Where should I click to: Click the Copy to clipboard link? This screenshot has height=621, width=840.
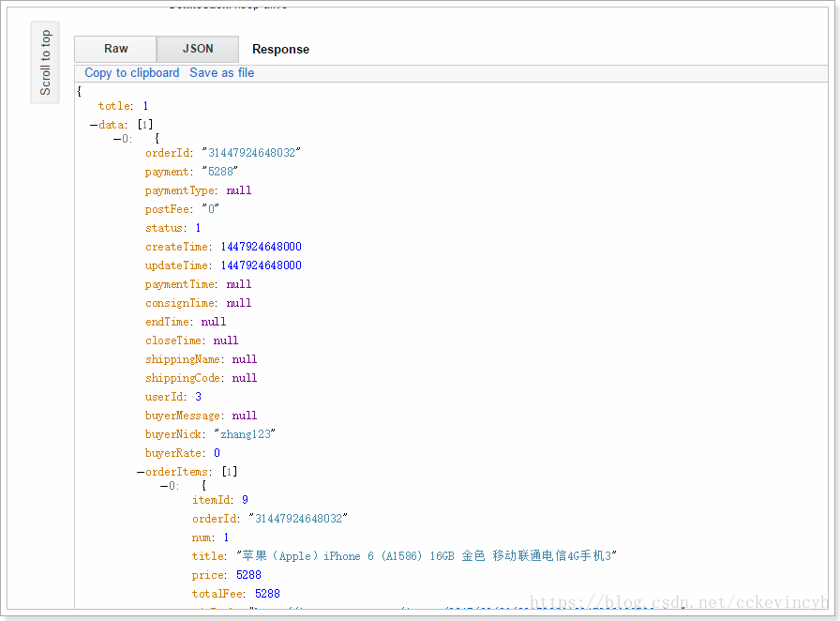click(132, 73)
